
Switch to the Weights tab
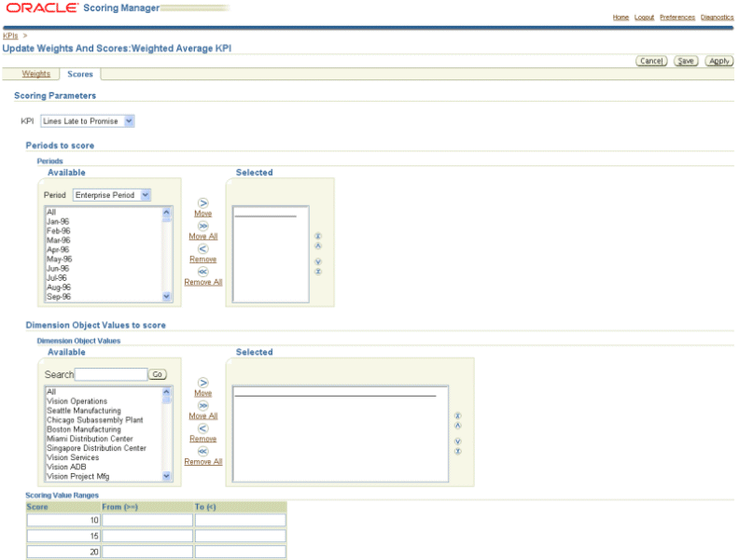tap(35, 74)
